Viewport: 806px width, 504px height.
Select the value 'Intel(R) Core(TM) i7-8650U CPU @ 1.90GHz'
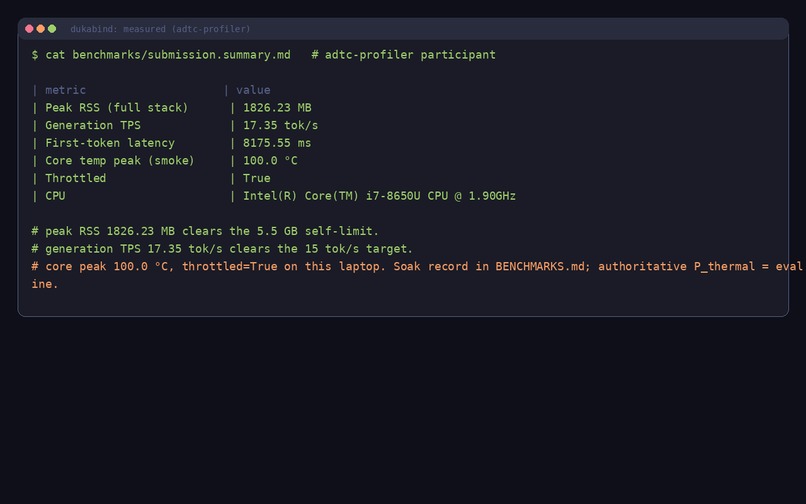coord(379,196)
